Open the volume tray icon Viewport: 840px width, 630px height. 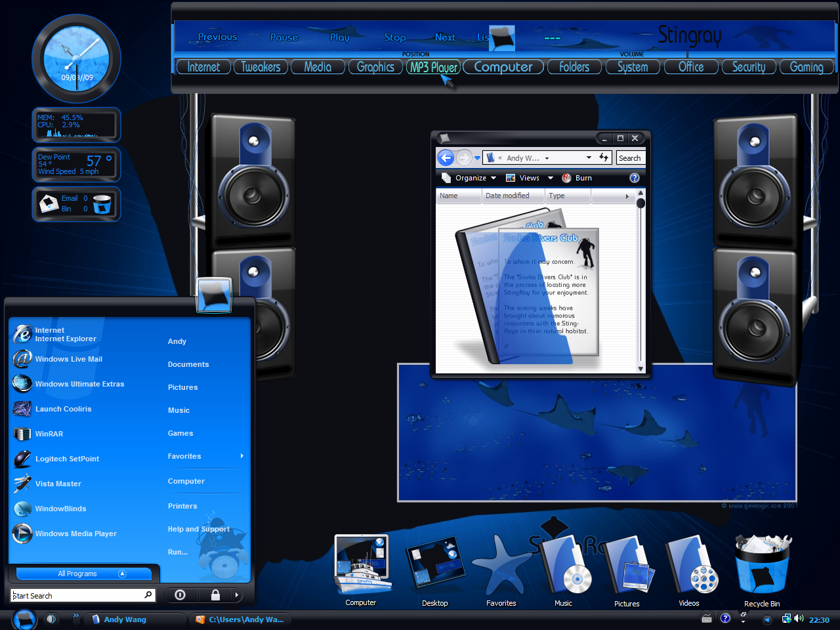[x=799, y=618]
